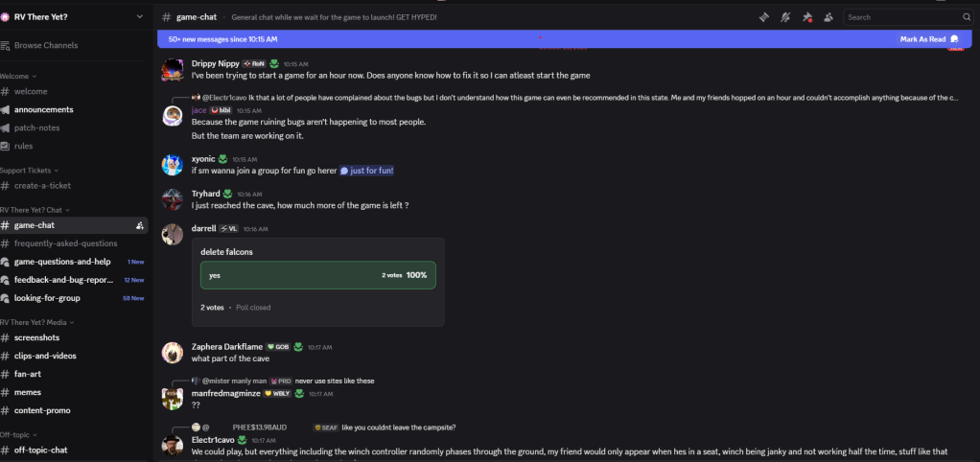Click the invite icon next to game-chat

pos(140,225)
